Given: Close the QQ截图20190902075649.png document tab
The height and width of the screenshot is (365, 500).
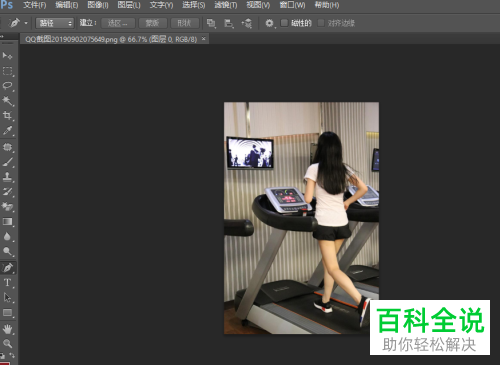Looking at the screenshot, I should tap(204, 39).
